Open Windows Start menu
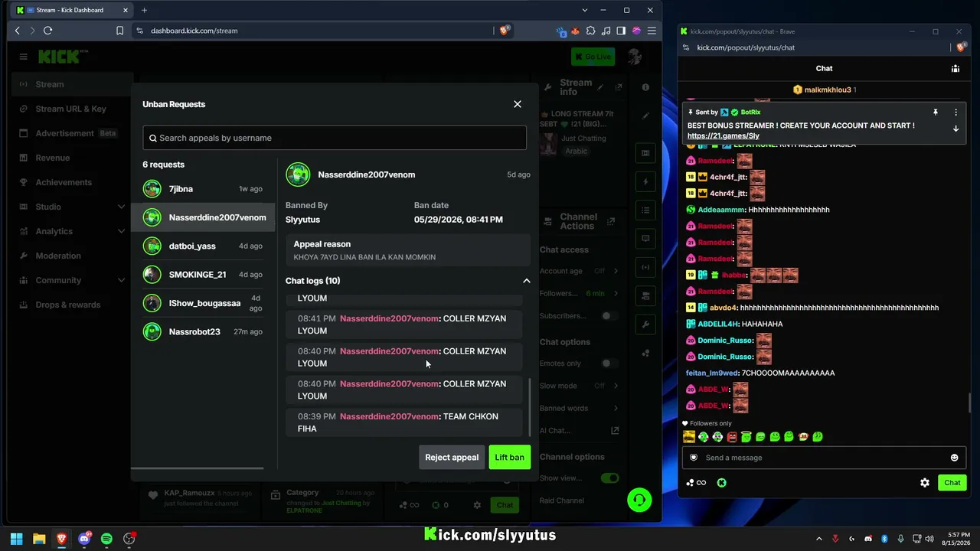 pyautogui.click(x=16, y=539)
